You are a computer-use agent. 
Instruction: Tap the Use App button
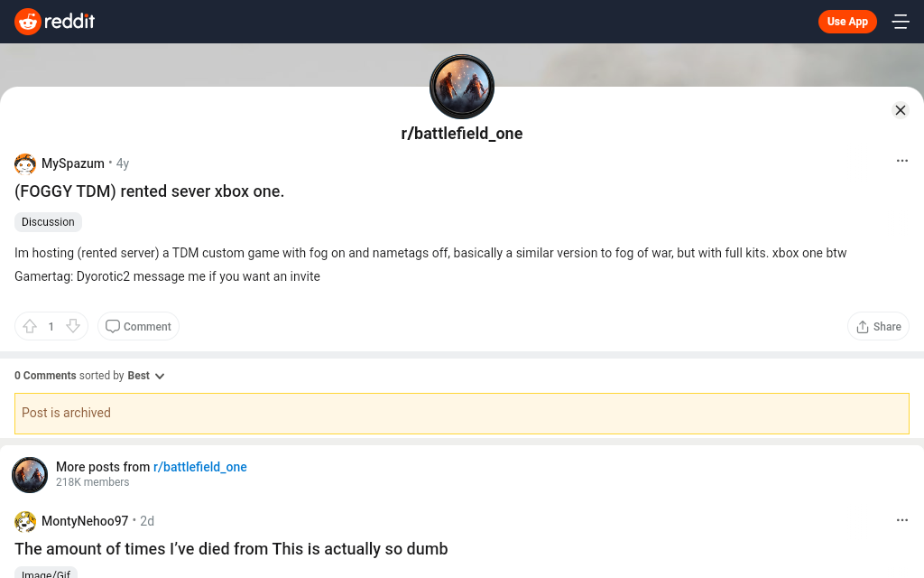point(846,22)
